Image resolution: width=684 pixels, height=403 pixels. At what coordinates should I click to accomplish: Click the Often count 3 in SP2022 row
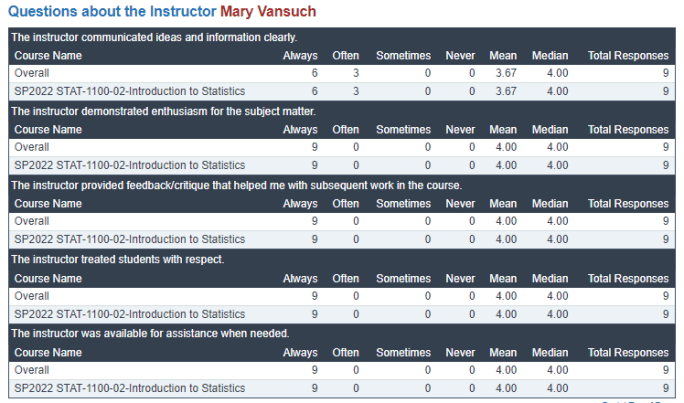355,91
